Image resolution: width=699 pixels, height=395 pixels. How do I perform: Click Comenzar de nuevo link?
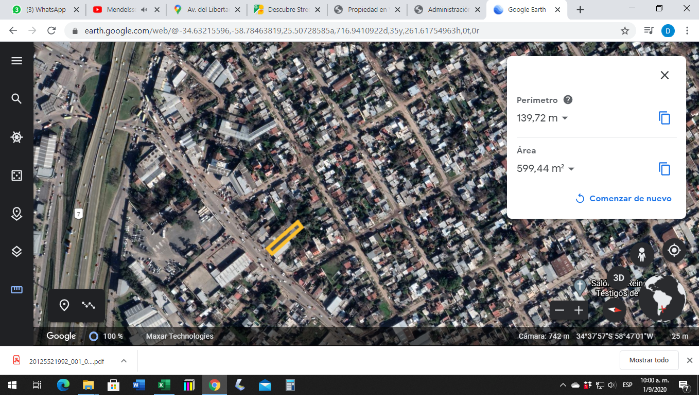(623, 198)
